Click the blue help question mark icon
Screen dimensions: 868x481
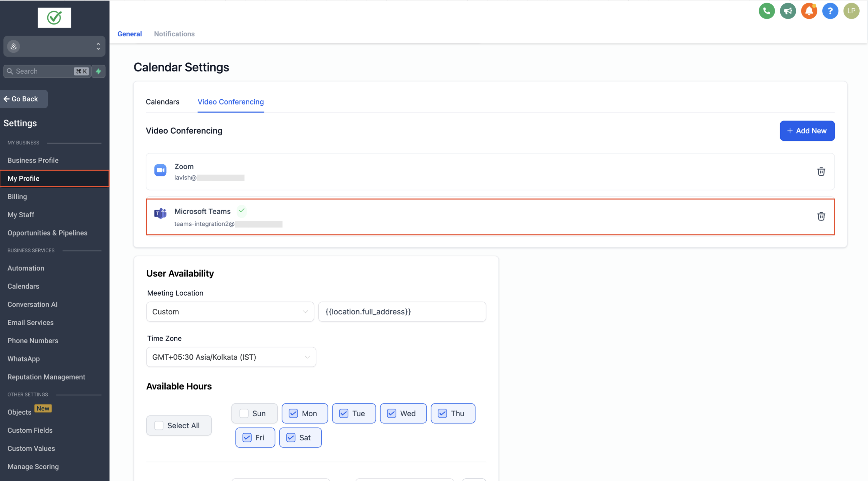[830, 11]
